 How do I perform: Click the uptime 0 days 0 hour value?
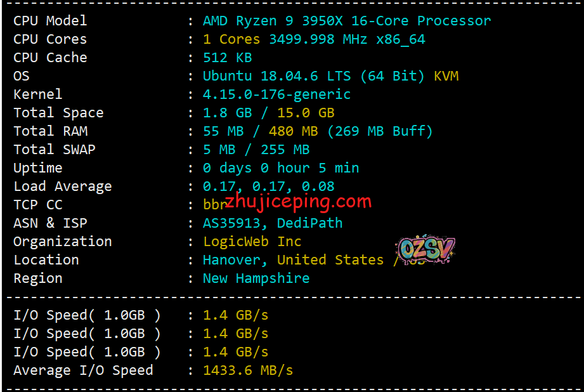point(256,168)
